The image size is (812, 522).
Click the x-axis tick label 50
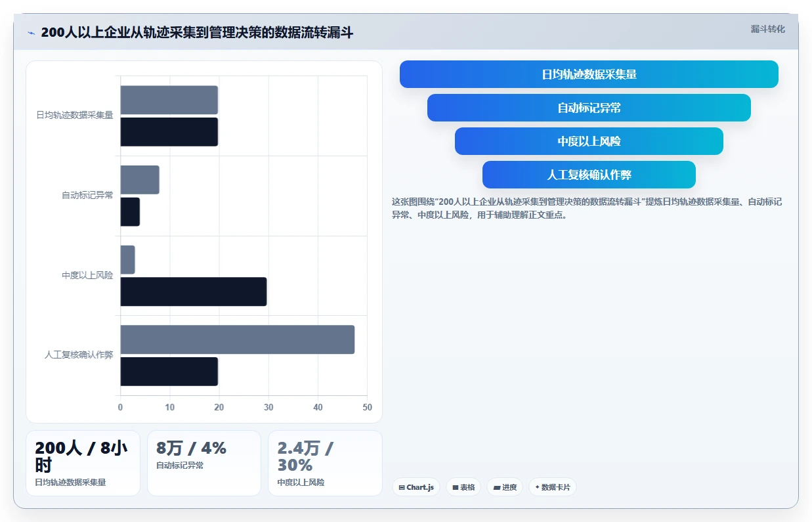click(x=367, y=407)
